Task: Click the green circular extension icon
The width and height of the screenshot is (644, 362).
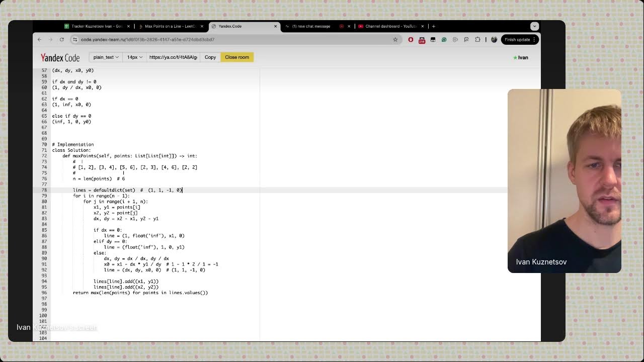Action: pos(444,39)
